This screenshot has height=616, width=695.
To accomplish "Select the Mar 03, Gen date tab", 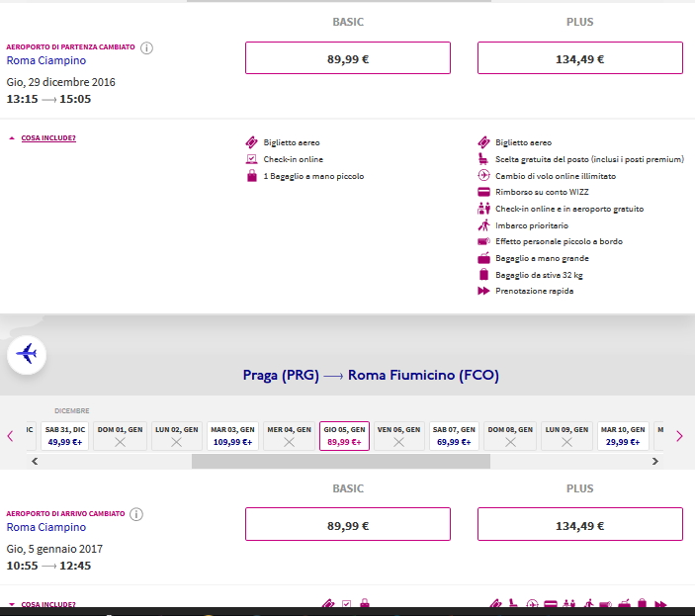I will 232,436.
